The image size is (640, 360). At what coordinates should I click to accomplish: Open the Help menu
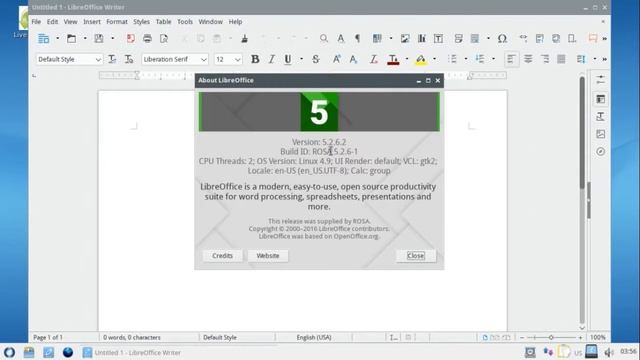[x=235, y=22]
